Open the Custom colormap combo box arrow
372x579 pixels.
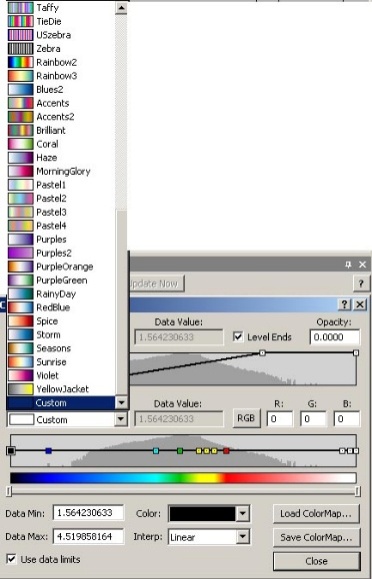pyautogui.click(x=120, y=419)
